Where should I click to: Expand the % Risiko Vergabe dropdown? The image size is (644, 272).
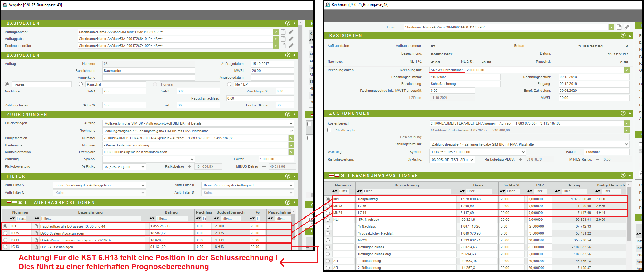point(124,167)
